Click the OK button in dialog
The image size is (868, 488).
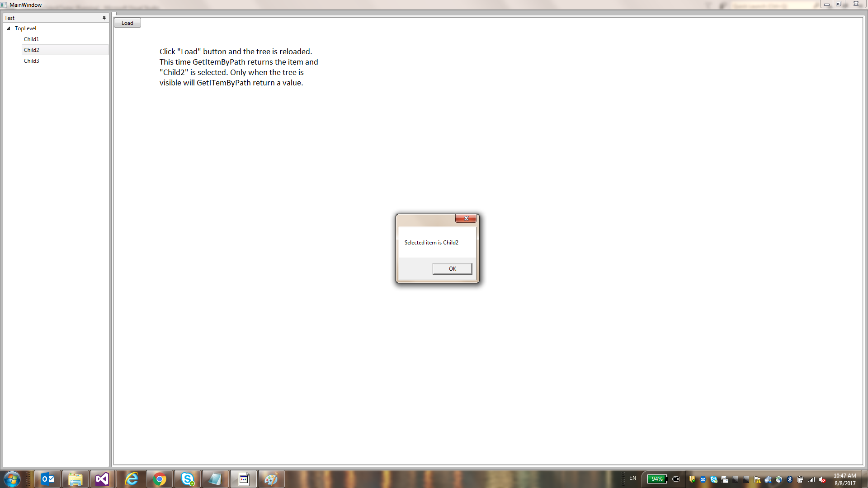coord(452,268)
